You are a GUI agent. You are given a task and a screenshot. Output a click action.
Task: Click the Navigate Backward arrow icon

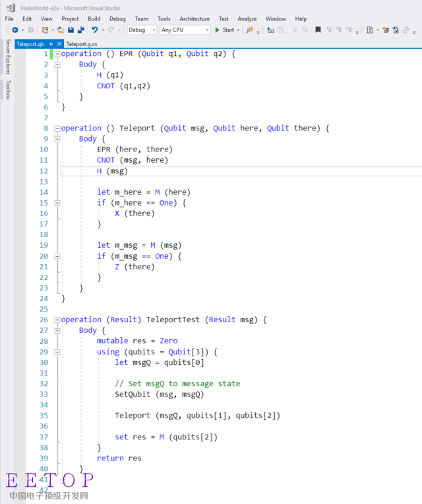(x=15, y=30)
